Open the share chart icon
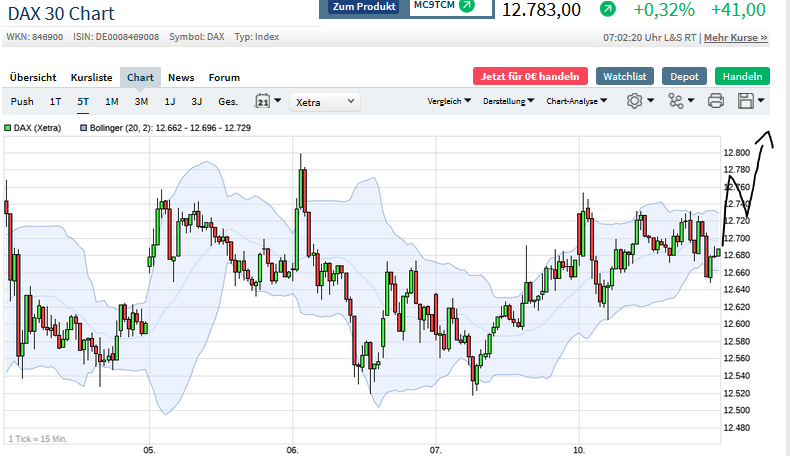 676,101
